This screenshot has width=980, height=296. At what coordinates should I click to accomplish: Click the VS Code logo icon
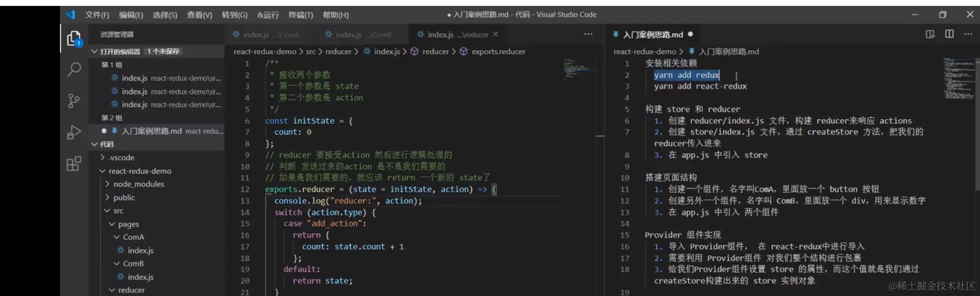coord(70,15)
